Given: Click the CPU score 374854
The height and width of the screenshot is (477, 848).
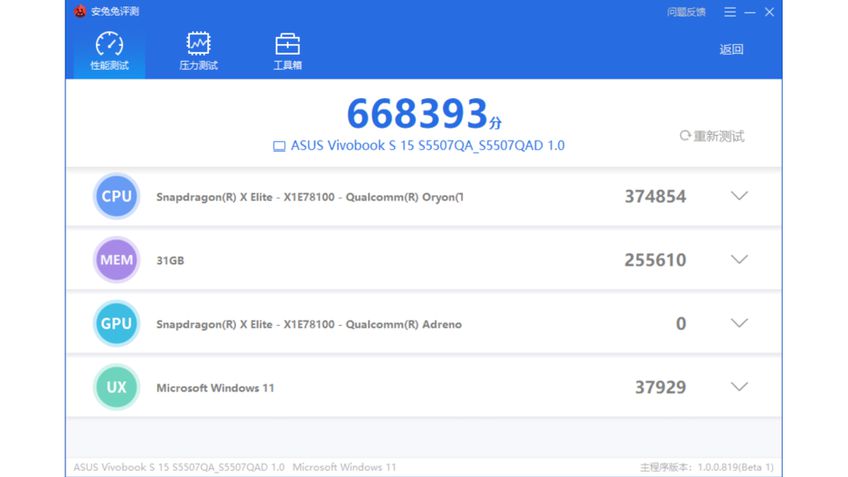Looking at the screenshot, I should (655, 196).
